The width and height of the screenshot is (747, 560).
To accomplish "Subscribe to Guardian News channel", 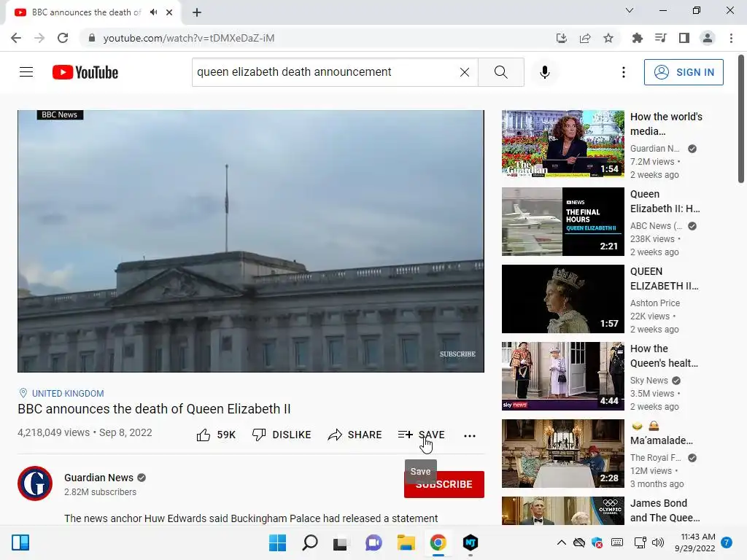I will 444,484.
